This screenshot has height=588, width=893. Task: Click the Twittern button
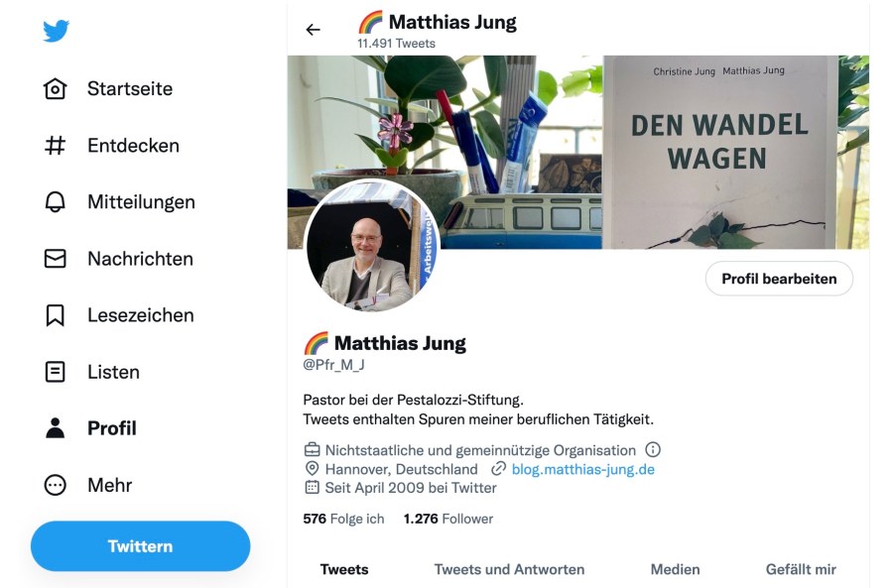pyautogui.click(x=140, y=546)
